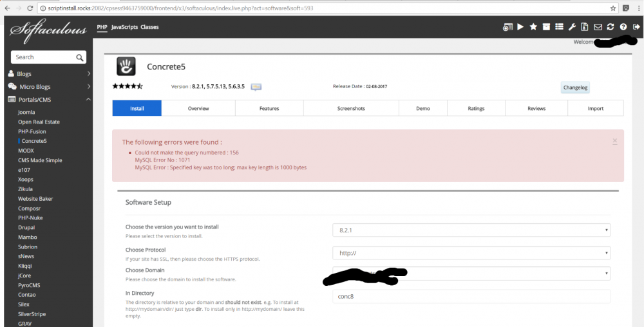Switch to the Overview tab
The image size is (644, 327).
(x=198, y=108)
